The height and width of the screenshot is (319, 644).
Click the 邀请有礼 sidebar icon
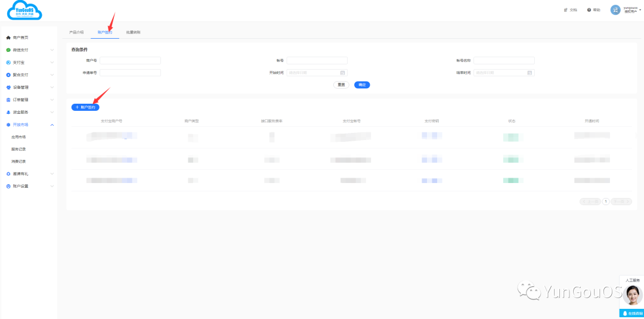(8, 174)
